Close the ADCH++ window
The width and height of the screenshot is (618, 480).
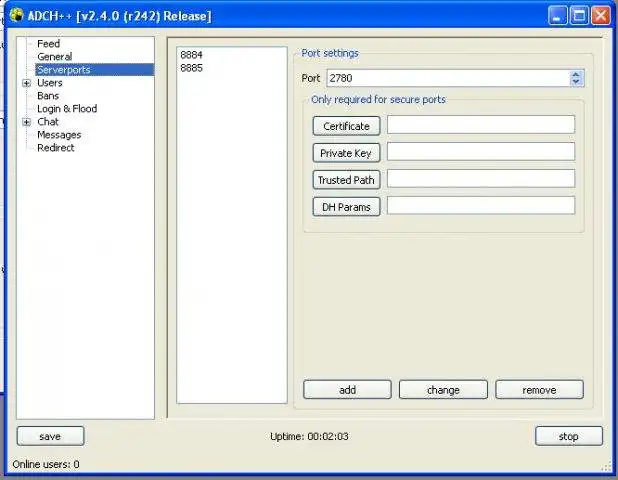click(x=601, y=16)
